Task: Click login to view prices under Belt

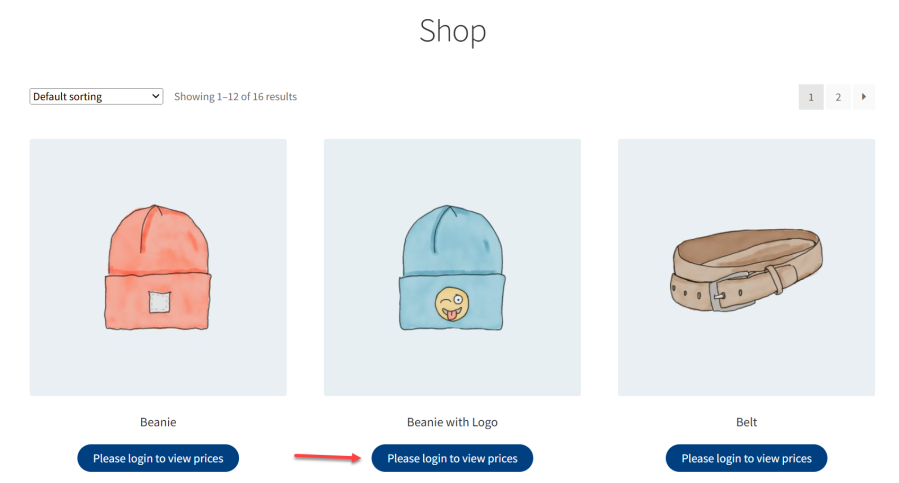Action: click(746, 458)
